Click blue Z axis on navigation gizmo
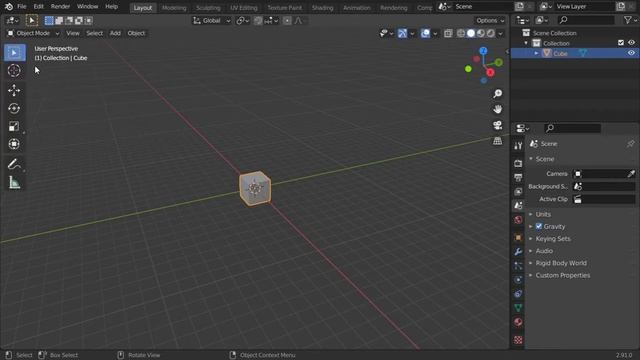Image resolution: width=640 pixels, height=360 pixels. point(483,51)
